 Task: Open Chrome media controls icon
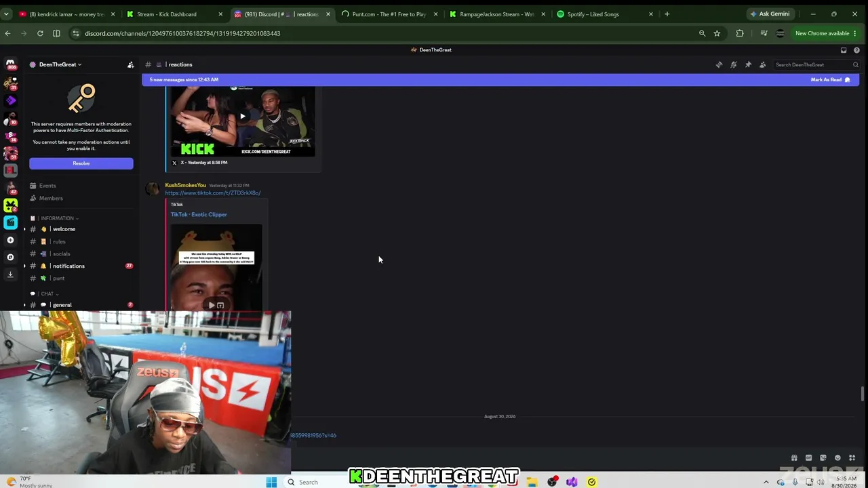pos(764,33)
